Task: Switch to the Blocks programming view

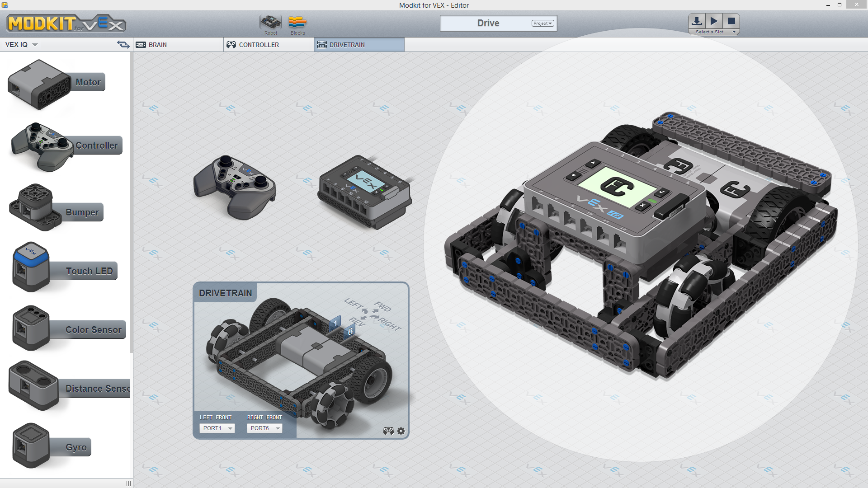Action: pos(297,23)
